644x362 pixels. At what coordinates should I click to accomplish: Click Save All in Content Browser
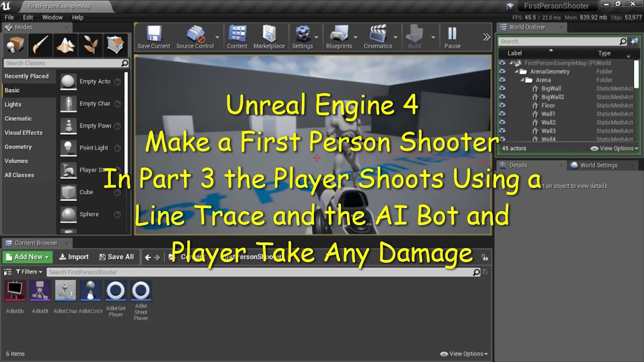(x=116, y=257)
